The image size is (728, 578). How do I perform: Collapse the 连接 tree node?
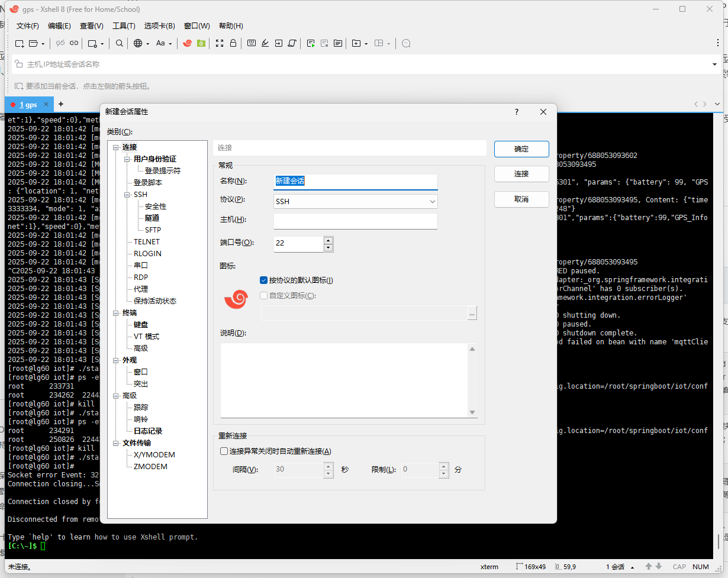tap(116, 147)
